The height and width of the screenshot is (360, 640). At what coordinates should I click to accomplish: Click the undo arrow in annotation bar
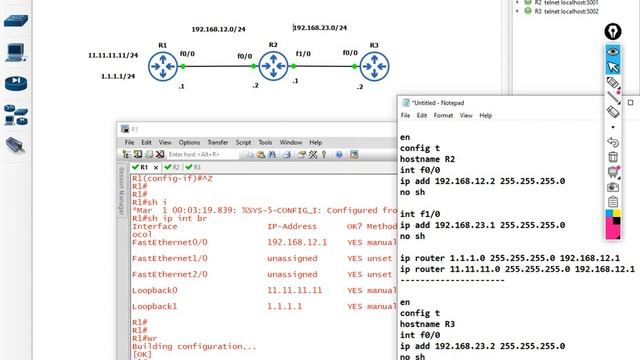(x=613, y=142)
